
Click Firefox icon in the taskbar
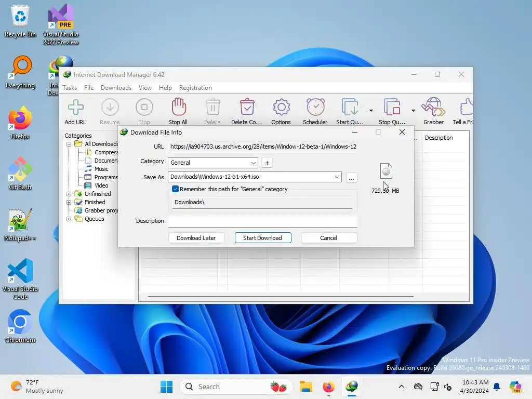tap(328, 387)
